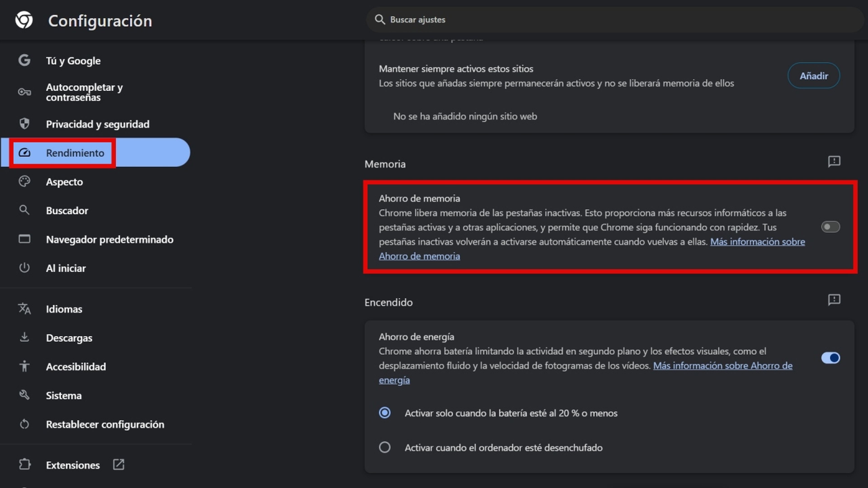Click the search magnifier icon in Buscar ajustes
The image size is (868, 488).
[380, 19]
